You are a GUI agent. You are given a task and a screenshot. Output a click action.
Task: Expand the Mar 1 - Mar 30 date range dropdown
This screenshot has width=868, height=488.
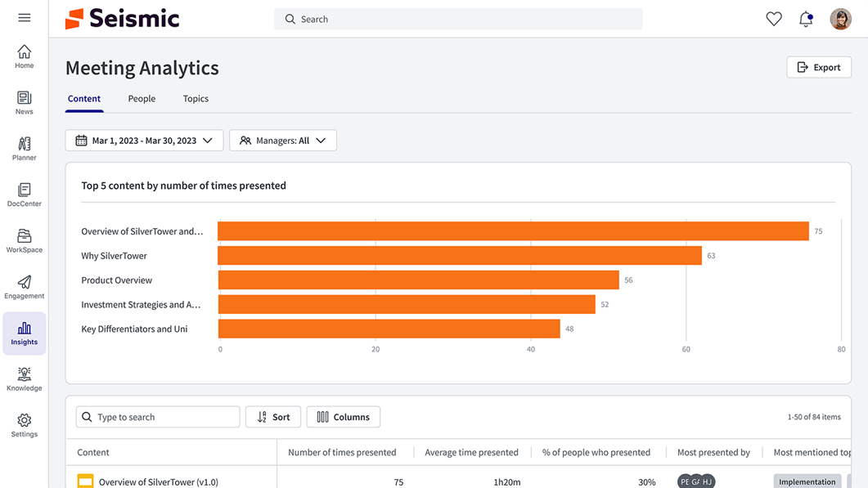144,141
